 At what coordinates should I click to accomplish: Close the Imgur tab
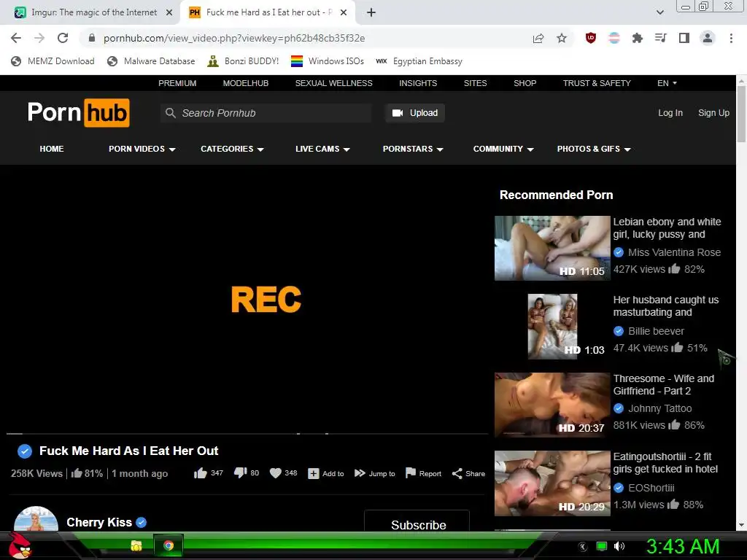pos(169,12)
